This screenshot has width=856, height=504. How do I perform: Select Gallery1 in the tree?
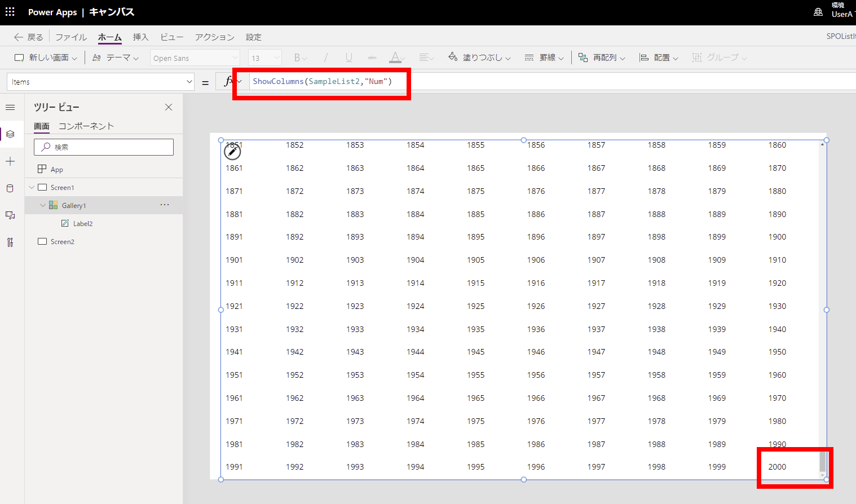(x=74, y=205)
